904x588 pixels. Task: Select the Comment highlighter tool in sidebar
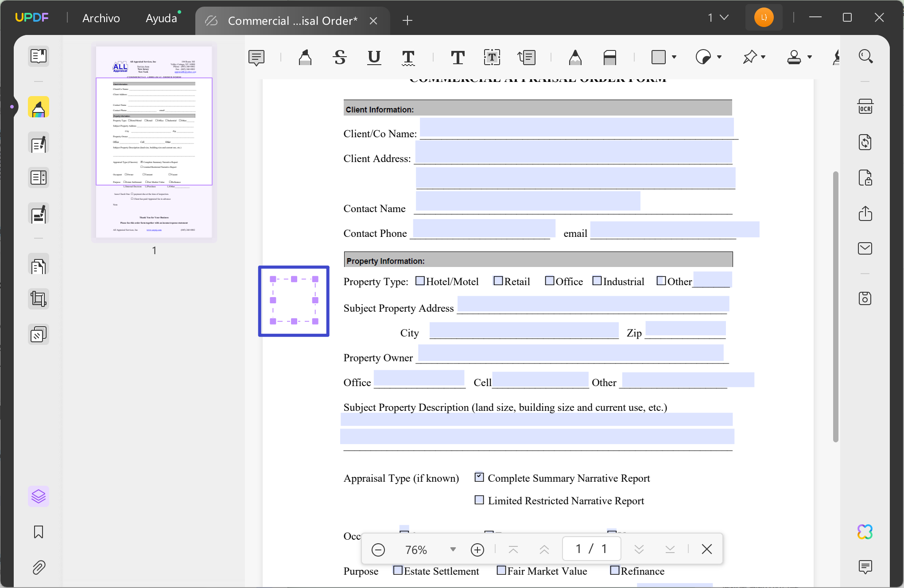pyautogui.click(x=39, y=108)
